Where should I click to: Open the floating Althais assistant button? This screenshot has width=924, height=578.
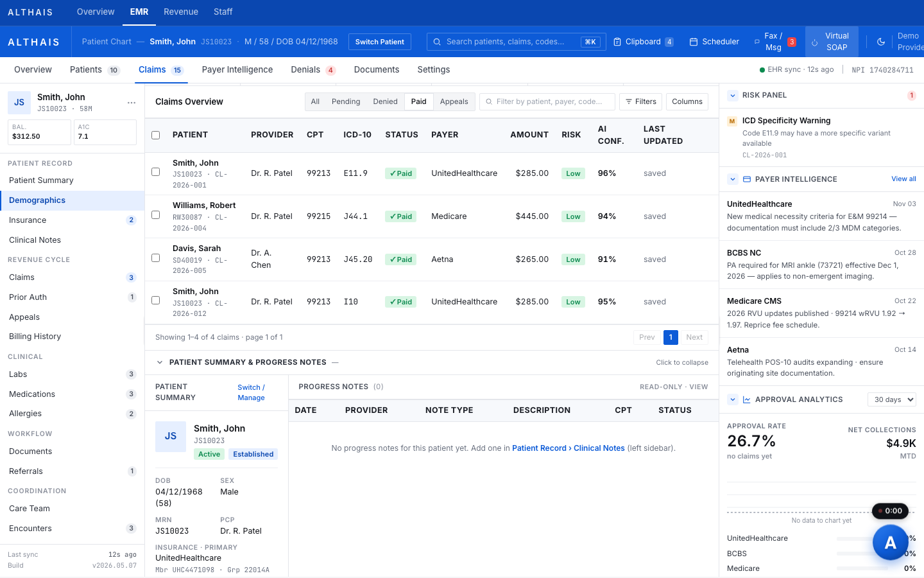(891, 543)
